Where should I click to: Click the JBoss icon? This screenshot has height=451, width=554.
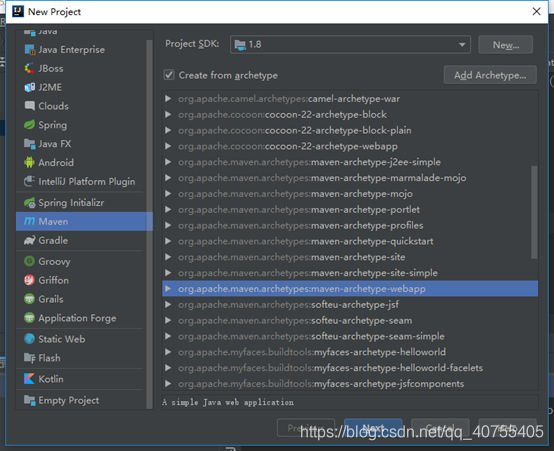coord(30,69)
